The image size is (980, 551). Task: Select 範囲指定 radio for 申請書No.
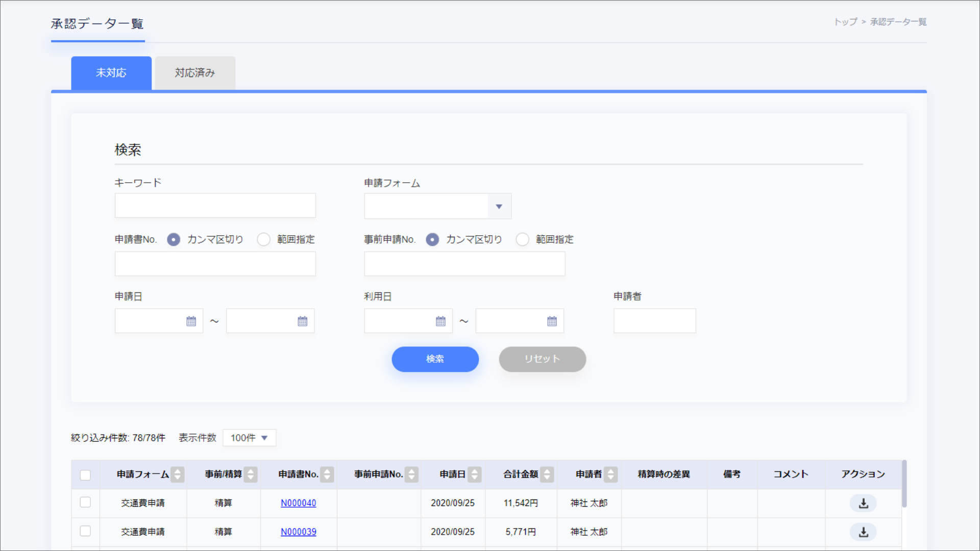click(x=263, y=239)
